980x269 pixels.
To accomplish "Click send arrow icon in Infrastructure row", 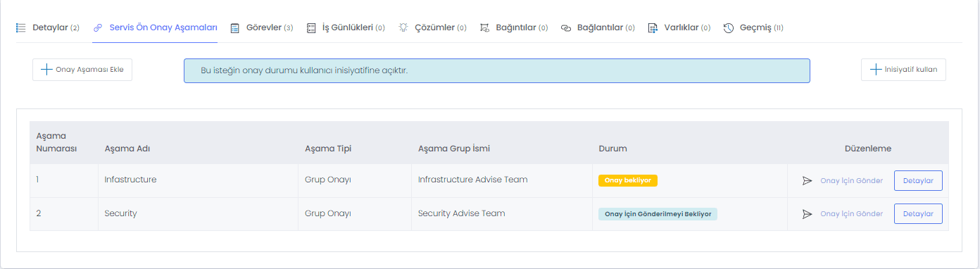I will tap(808, 181).
